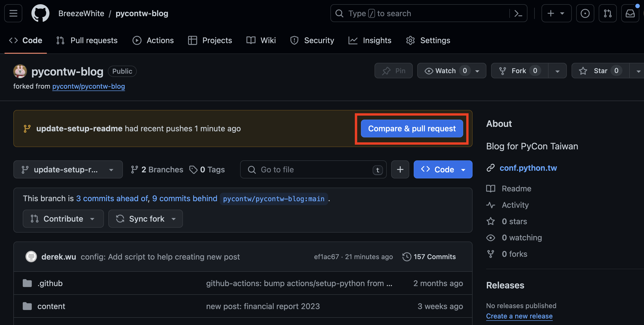This screenshot has height=325, width=644.
Task: Open the issues icon in header
Action: 585,13
